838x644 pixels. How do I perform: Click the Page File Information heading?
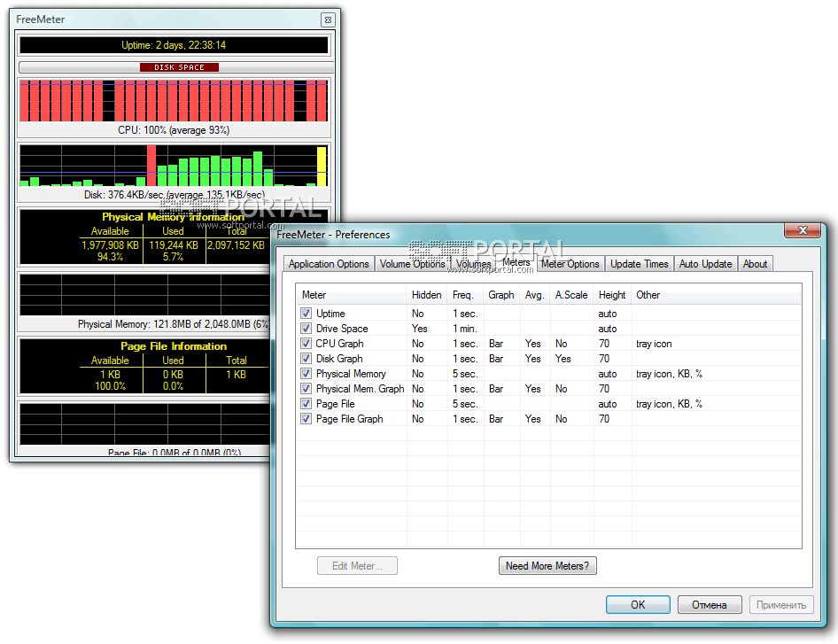pos(174,346)
